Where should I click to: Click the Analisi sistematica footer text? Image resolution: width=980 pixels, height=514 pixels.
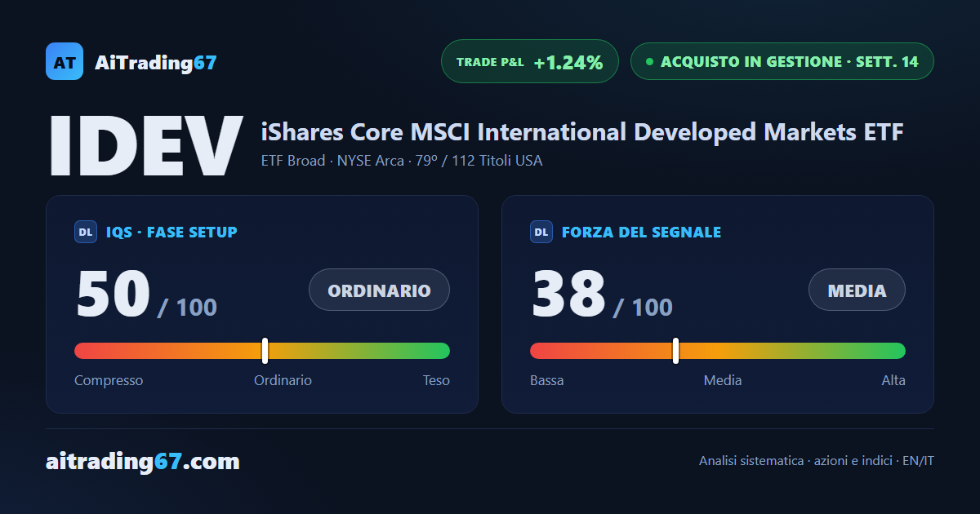coord(817,461)
